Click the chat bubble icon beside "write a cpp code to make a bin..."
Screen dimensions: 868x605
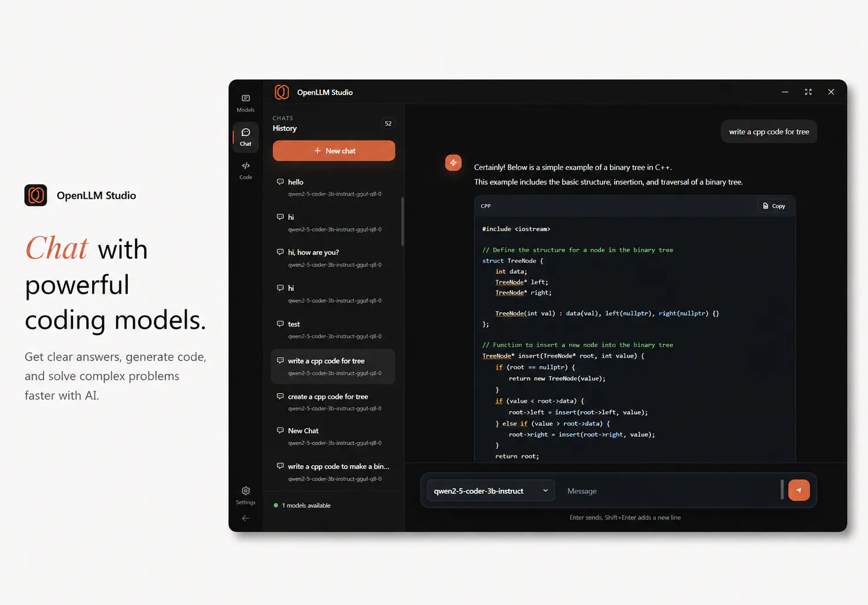(x=280, y=466)
